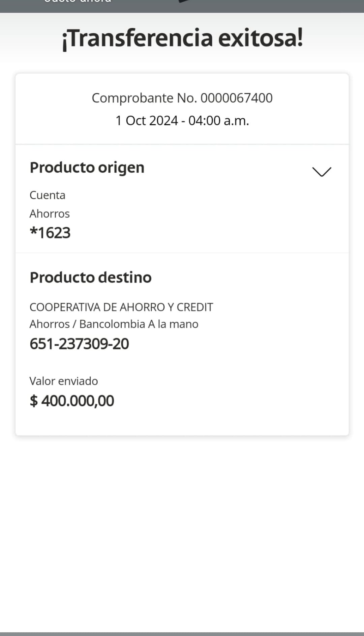This screenshot has height=636, width=364.
Task: Tap the cut-off text in top gray banner
Action: [78, 2]
